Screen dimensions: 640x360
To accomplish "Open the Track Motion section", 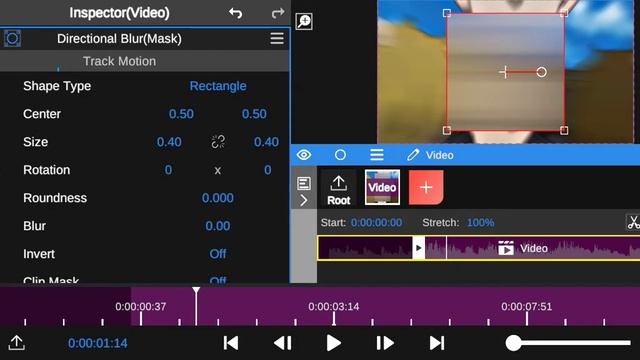I will tap(119, 61).
